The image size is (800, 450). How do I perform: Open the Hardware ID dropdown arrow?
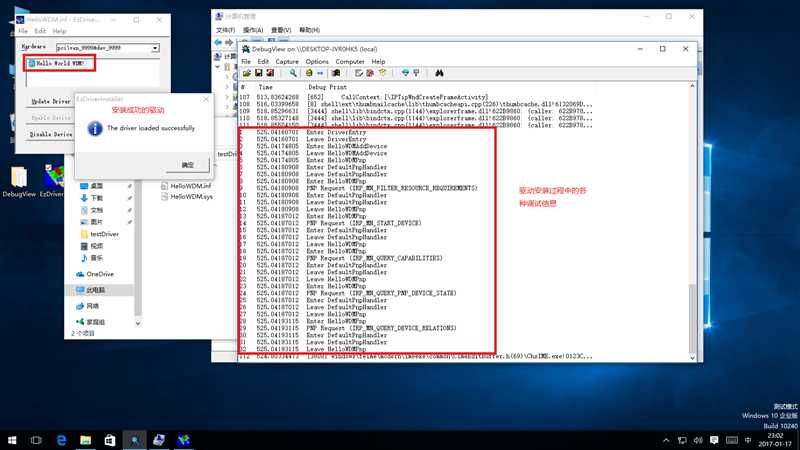tap(155, 48)
